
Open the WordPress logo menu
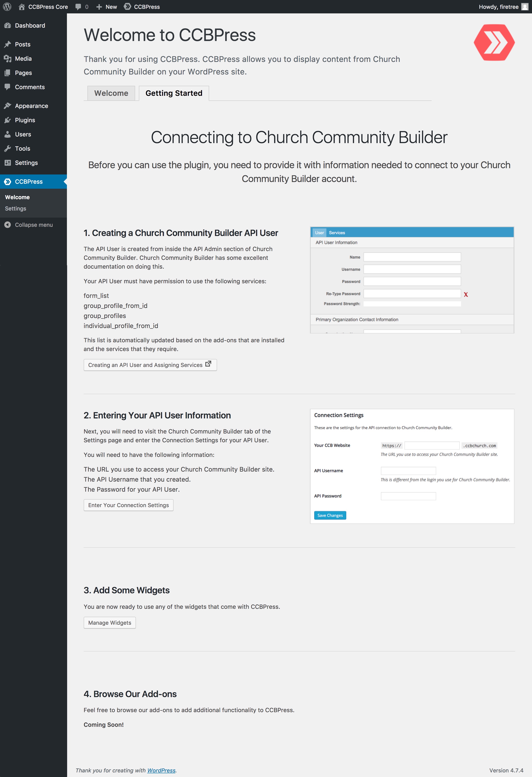click(x=7, y=7)
